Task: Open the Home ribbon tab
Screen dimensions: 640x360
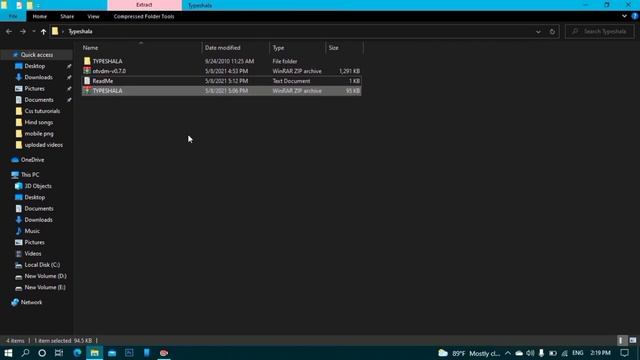Action: 40,16
